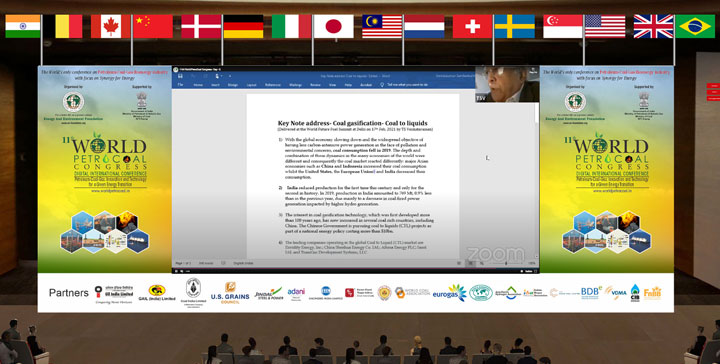Open the touch/mouse mode dropdown in quick access toolbar
This screenshot has height=364, width=720.
click(218, 76)
